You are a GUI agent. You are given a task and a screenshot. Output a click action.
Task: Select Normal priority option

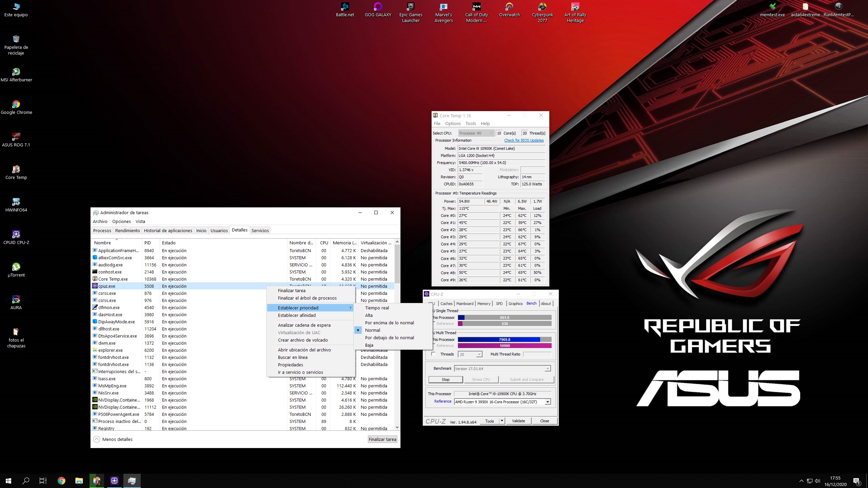click(393, 330)
